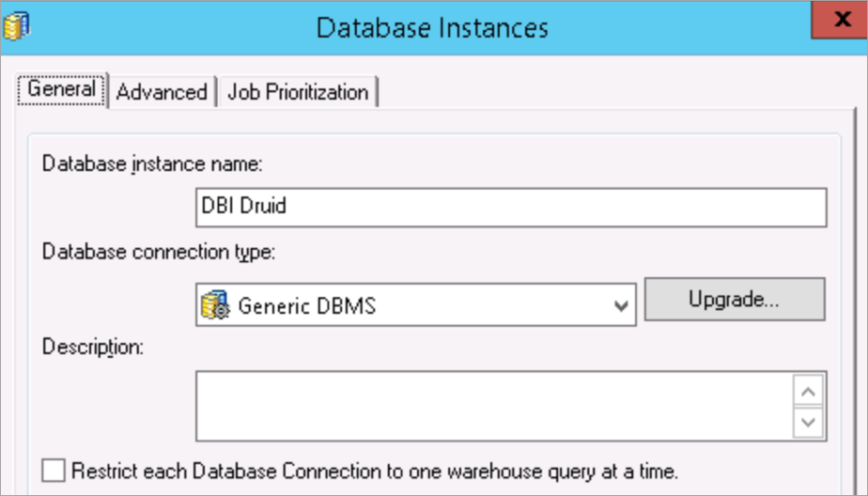Click the Database instance name field

[511, 207]
